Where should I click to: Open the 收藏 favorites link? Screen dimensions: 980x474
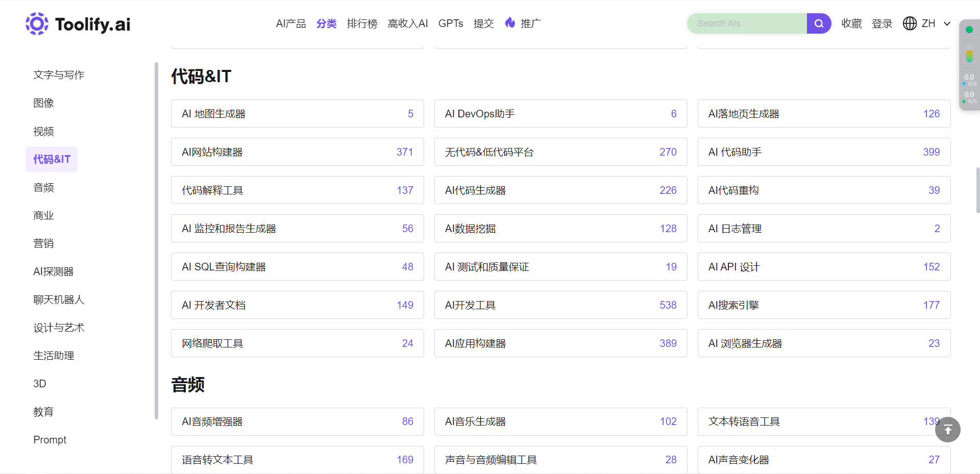point(851,23)
